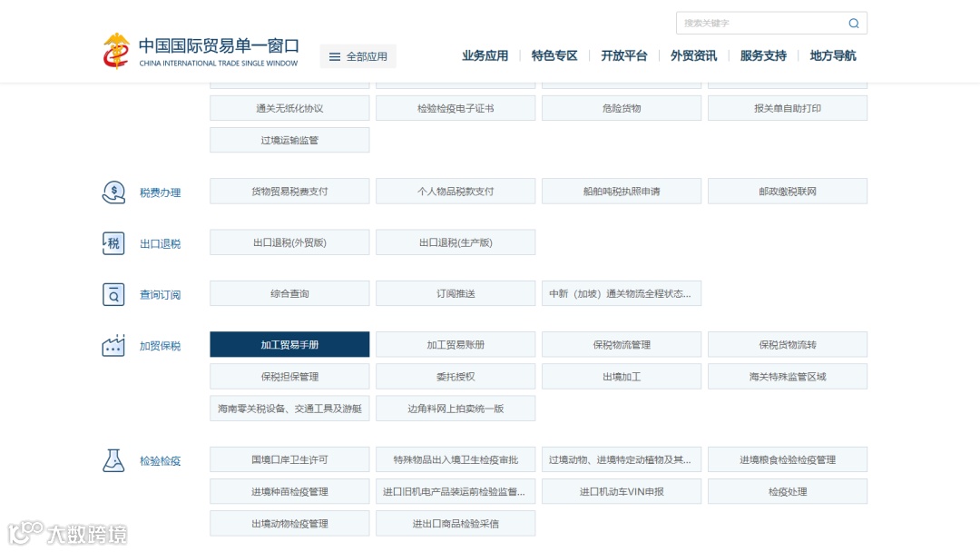Select 开放平台 in the navigation

tap(623, 54)
